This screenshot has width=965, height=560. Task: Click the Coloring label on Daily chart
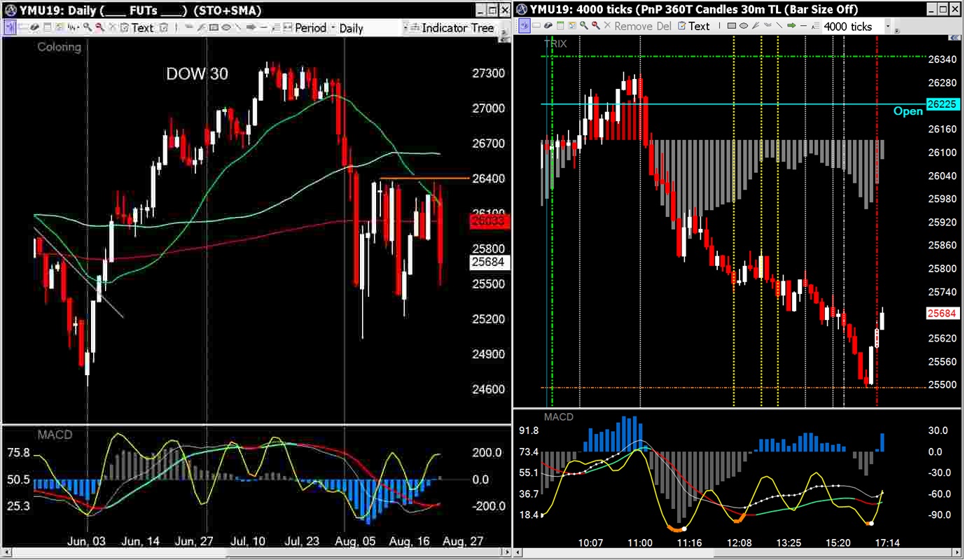pos(59,47)
